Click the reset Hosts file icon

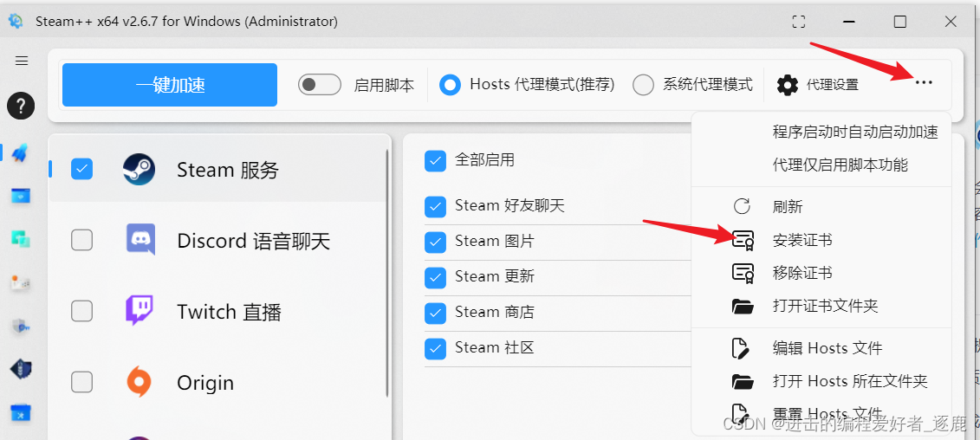[741, 413]
